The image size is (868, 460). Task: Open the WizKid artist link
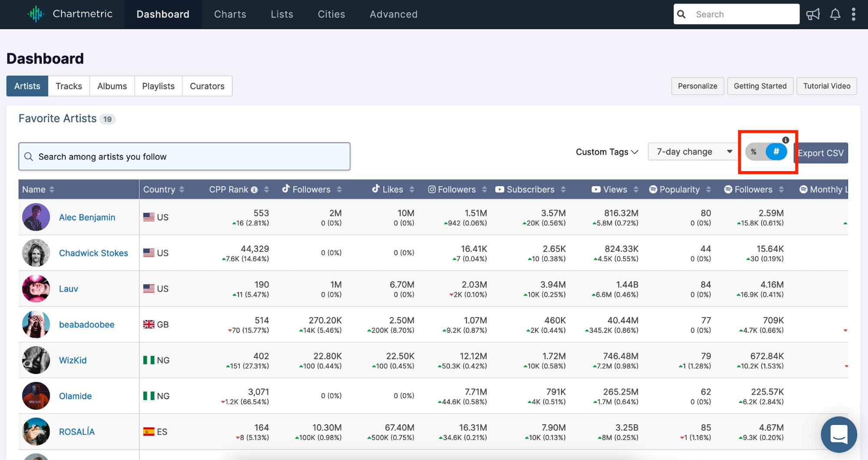click(x=73, y=360)
